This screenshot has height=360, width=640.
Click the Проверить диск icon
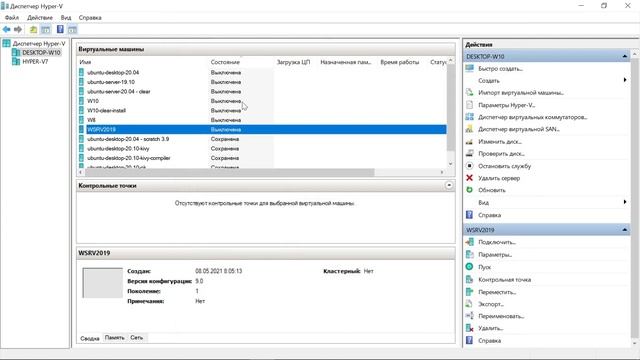[x=469, y=153]
